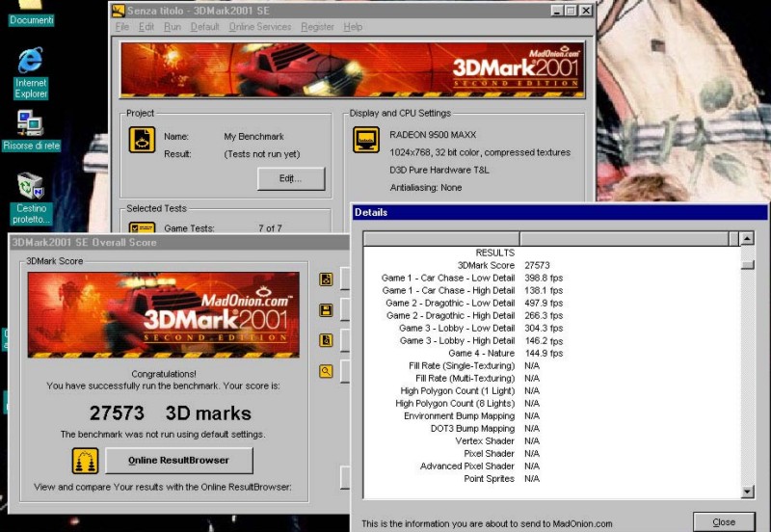The image size is (771, 532).
Task: Open Risorse di rete icon
Action: pos(31,130)
